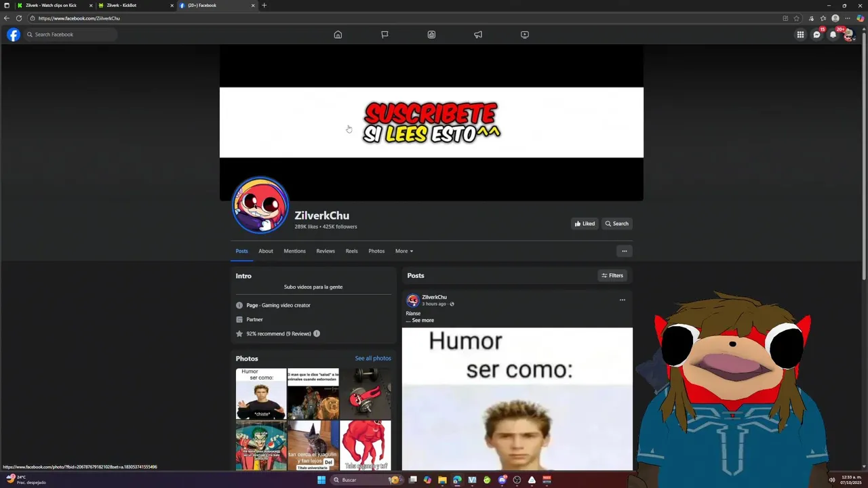Image resolution: width=868 pixels, height=488 pixels.
Task: Expand the More tab dropdown
Action: coord(404,251)
